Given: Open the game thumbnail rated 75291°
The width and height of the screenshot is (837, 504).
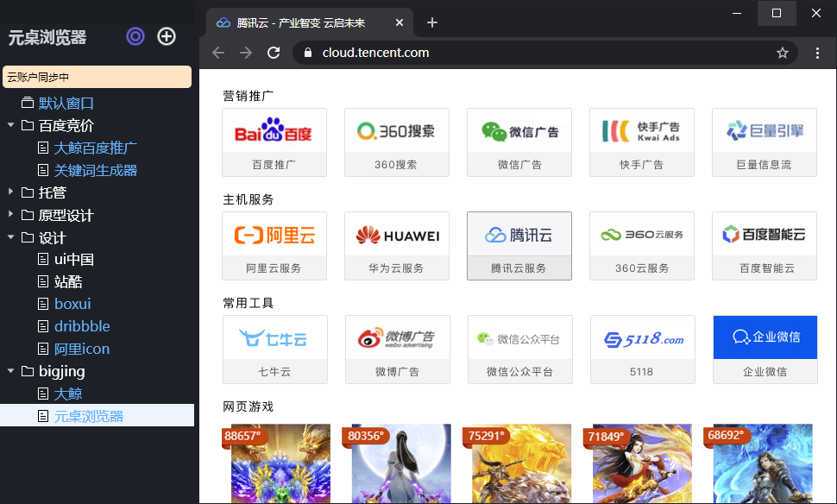Looking at the screenshot, I should [x=521, y=463].
